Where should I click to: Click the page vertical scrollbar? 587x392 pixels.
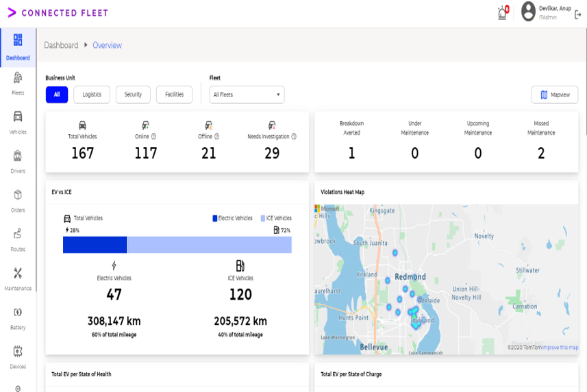tap(585, 82)
